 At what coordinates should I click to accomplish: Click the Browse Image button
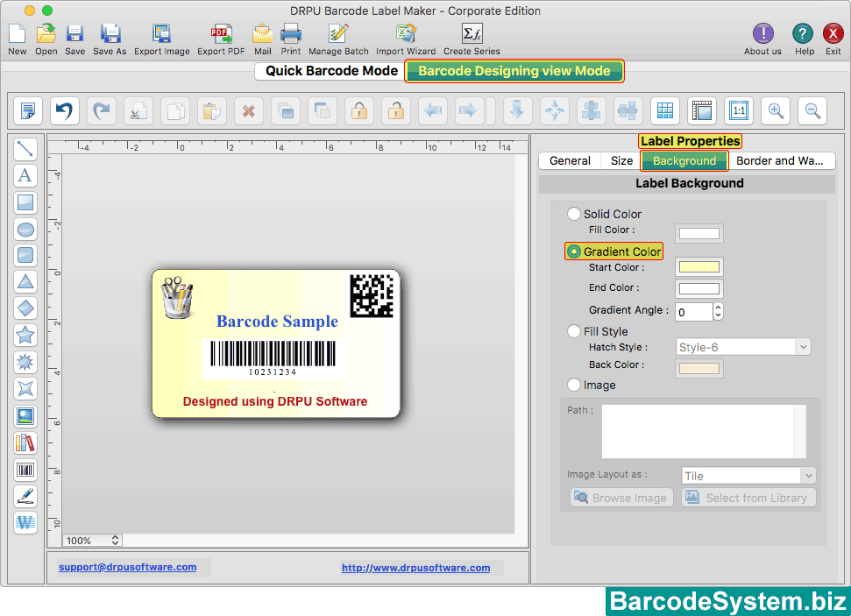pyautogui.click(x=621, y=498)
